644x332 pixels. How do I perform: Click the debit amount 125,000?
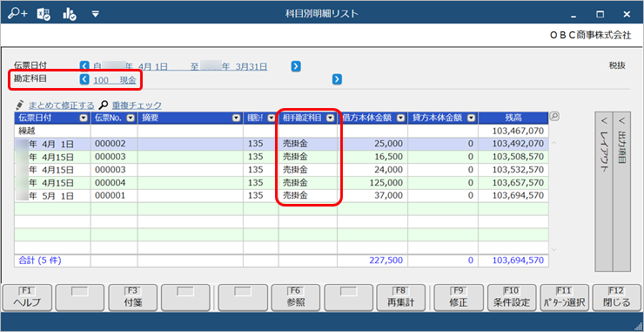tap(386, 183)
